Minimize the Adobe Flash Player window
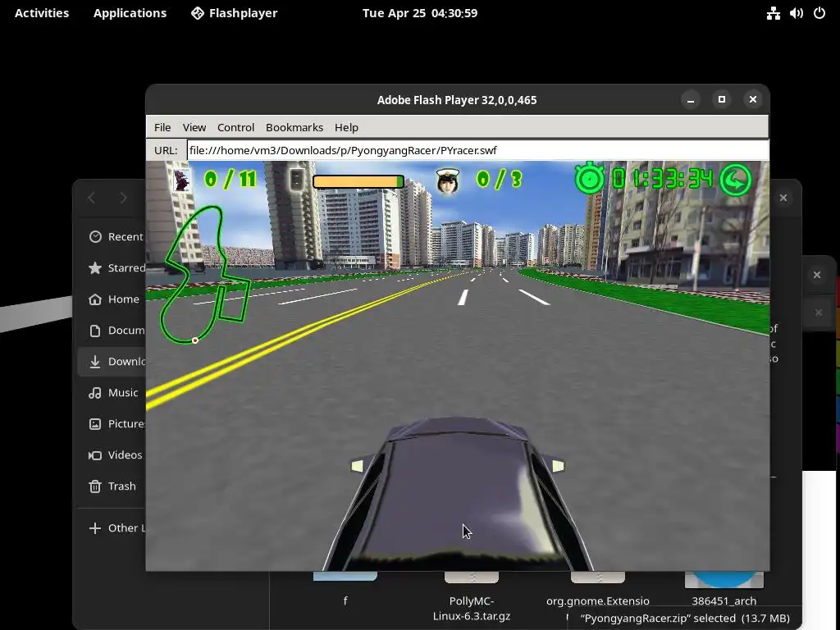 (x=691, y=99)
